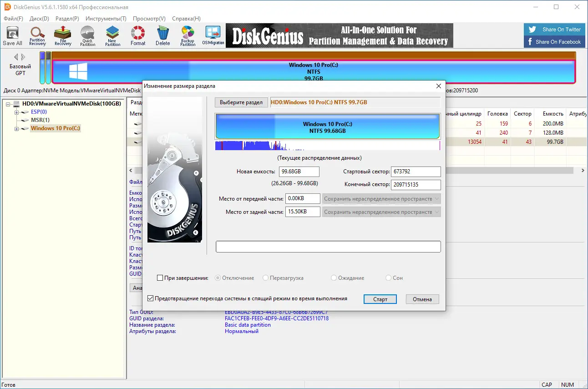Open the front space allocation dropdown
The height and width of the screenshot is (389, 588).
pos(381,199)
